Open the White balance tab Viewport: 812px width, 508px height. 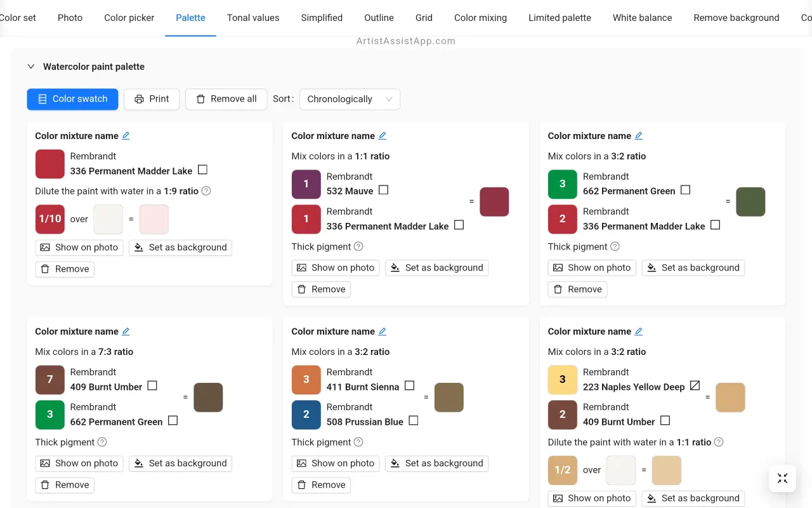(x=642, y=18)
